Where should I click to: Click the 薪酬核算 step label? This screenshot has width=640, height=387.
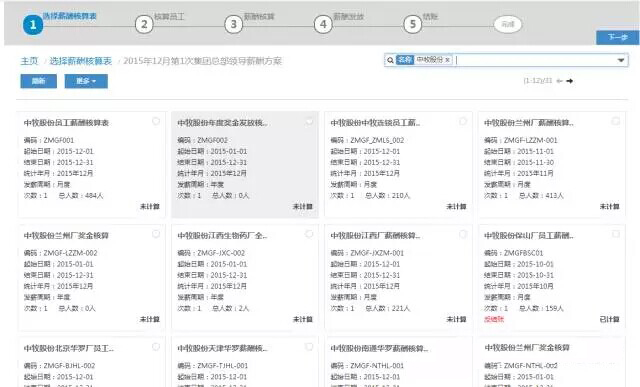(259, 17)
